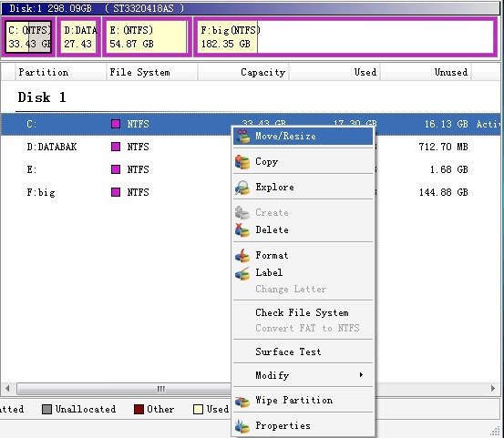Image resolution: width=504 pixels, height=438 pixels.
Task: Click the 712.70 MB unused value
Action: coord(443,148)
